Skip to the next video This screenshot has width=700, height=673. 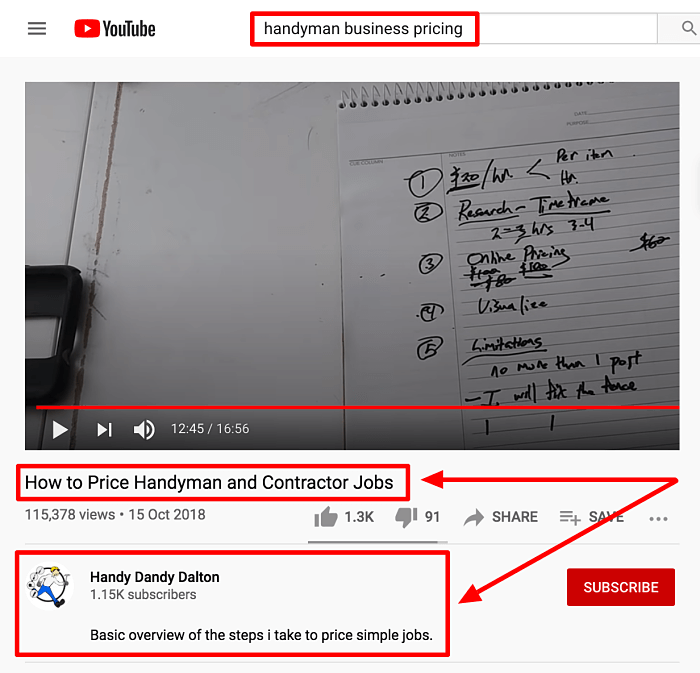click(104, 430)
